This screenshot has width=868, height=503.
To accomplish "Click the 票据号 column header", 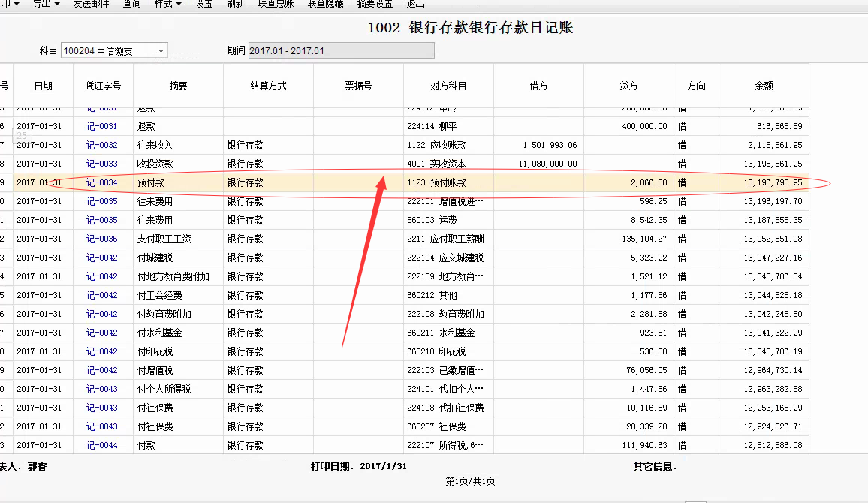I will point(358,86).
